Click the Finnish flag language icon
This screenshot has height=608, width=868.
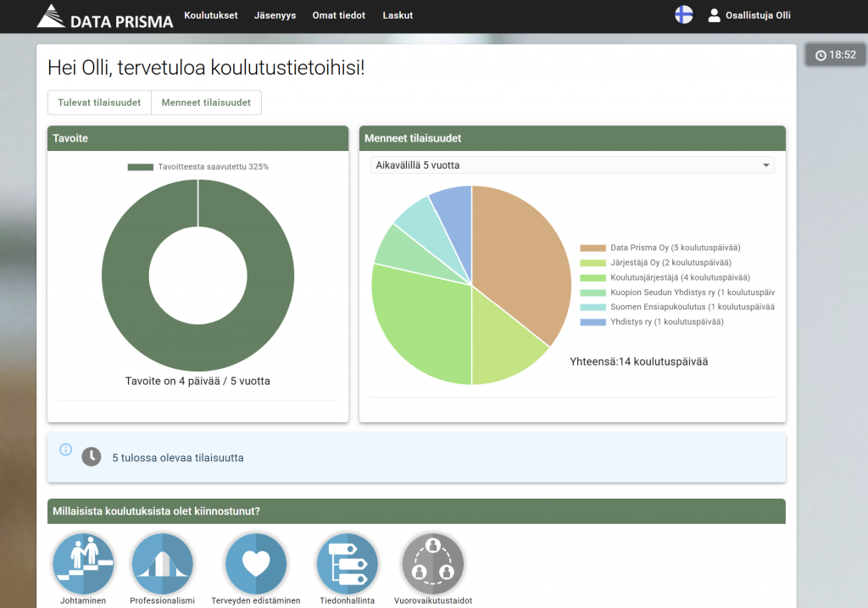point(683,14)
